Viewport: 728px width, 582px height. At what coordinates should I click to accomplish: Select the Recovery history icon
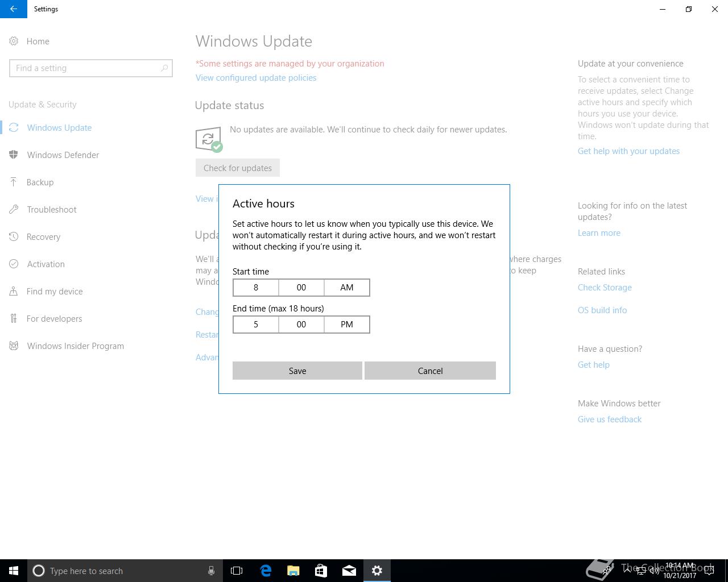click(x=14, y=237)
